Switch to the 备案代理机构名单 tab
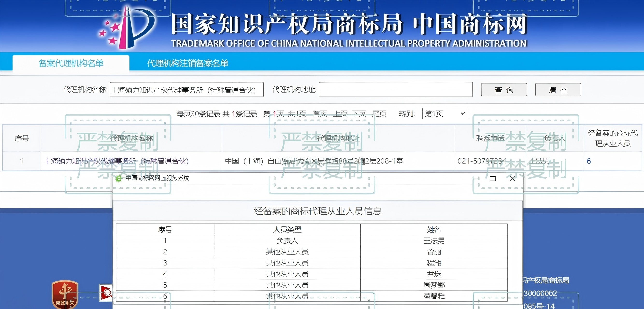This screenshot has width=644, height=309. (x=71, y=63)
